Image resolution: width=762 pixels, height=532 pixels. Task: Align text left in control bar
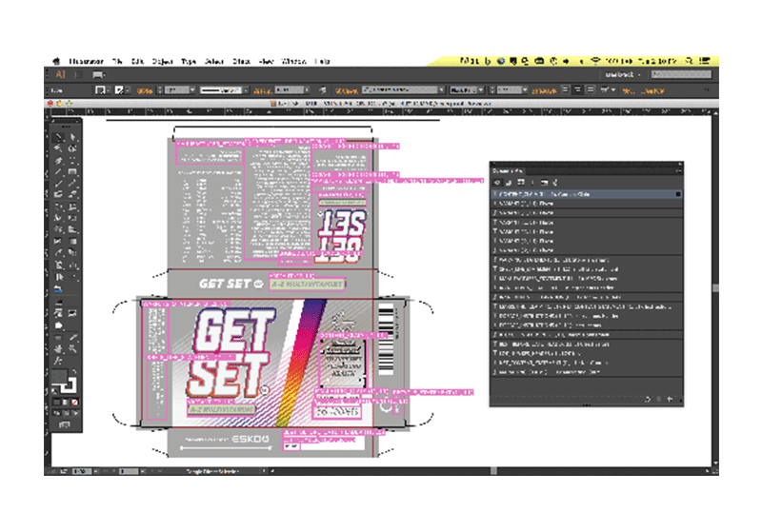pos(566,89)
